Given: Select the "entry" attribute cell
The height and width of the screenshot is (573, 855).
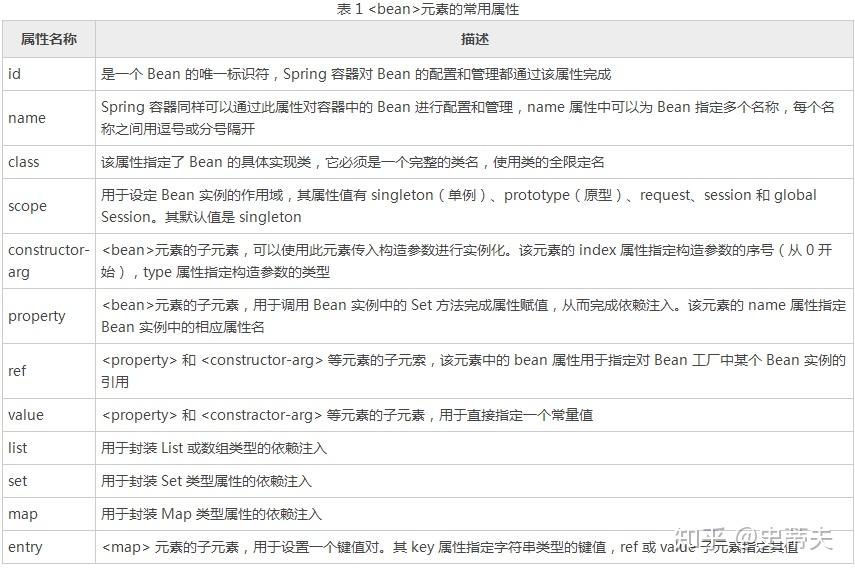Looking at the screenshot, I should [49, 547].
